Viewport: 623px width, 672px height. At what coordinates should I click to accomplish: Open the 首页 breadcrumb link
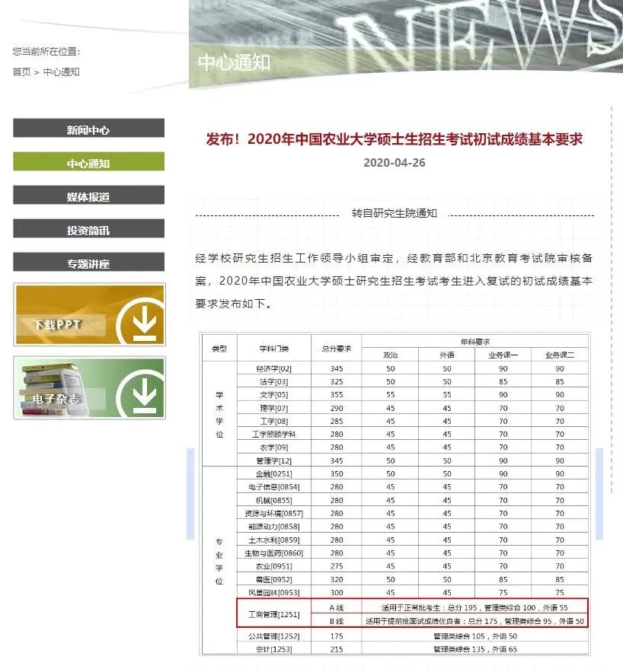click(x=21, y=72)
